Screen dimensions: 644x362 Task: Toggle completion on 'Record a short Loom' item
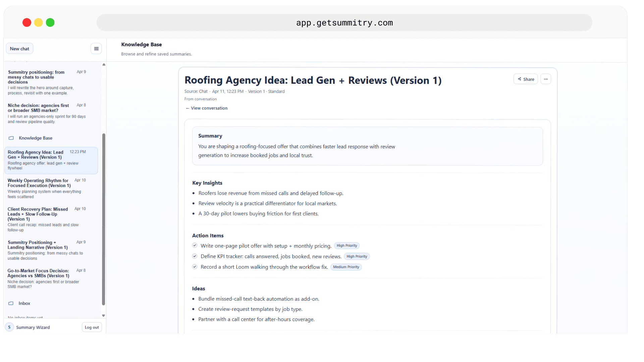coord(195,266)
